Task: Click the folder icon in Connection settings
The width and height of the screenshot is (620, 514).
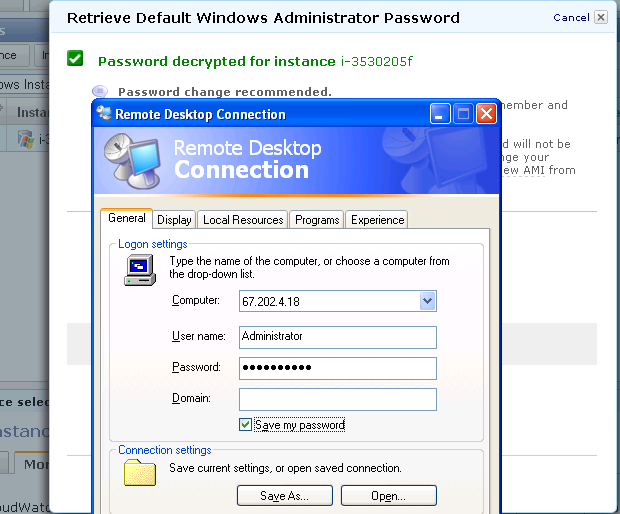Action: (x=139, y=472)
